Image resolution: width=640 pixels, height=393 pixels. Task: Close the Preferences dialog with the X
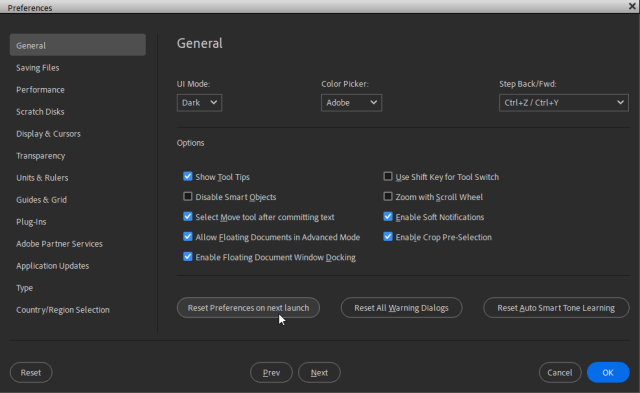pos(632,6)
